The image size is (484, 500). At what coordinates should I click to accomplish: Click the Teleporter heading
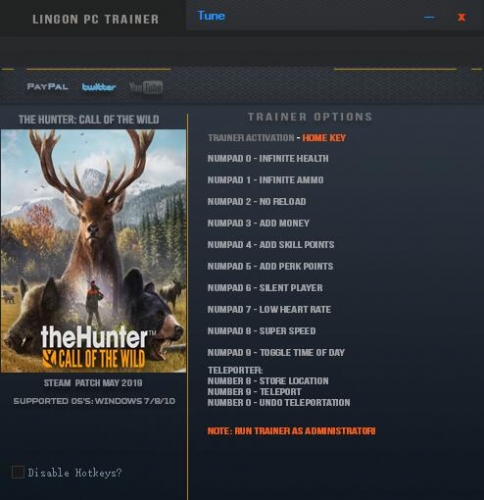[235, 370]
